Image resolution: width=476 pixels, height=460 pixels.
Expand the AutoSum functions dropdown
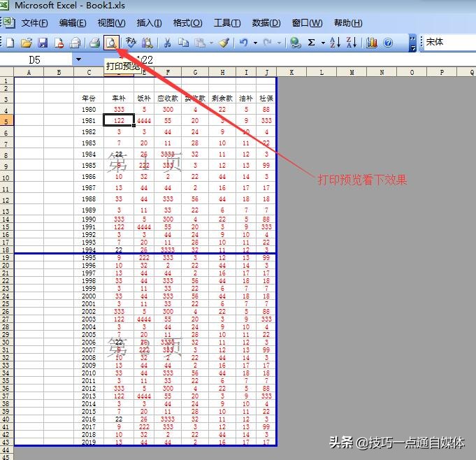click(x=323, y=43)
